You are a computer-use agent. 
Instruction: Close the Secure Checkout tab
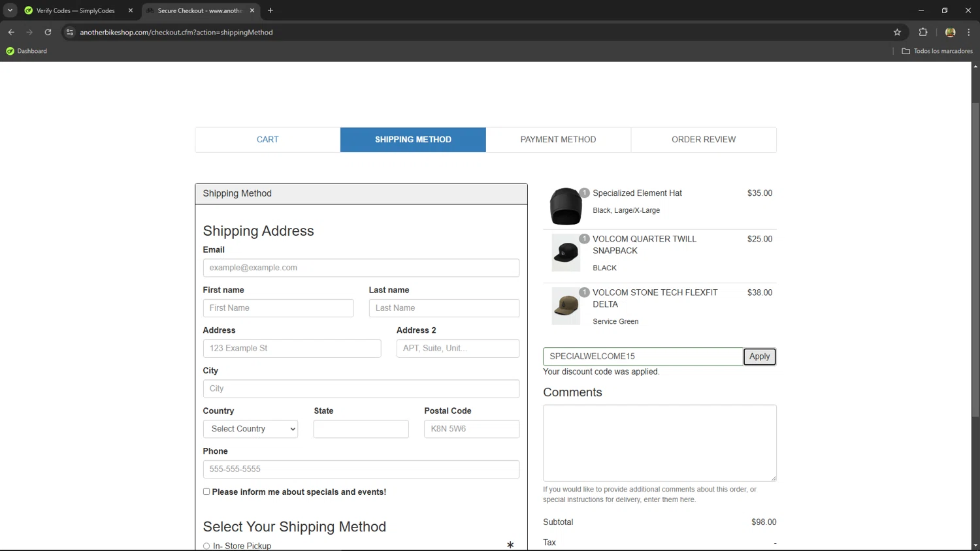[252, 10]
